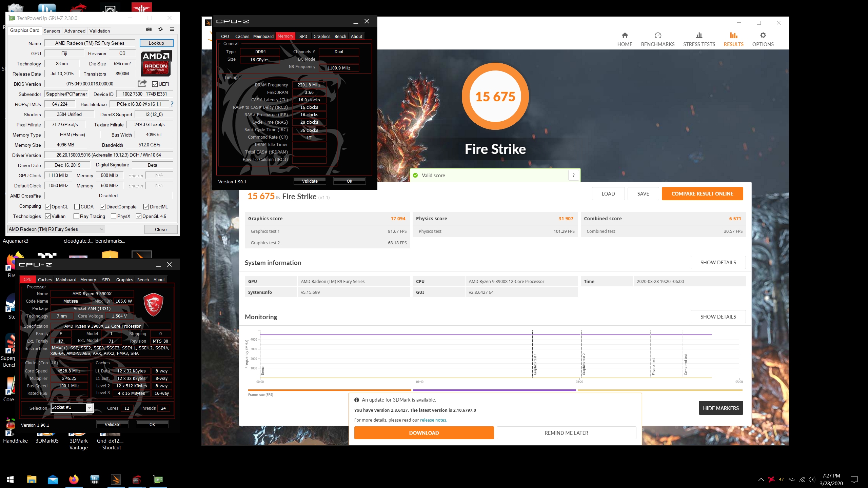The height and width of the screenshot is (488, 868).
Task: Open Bench tab in lower CPU-Z window
Action: 143,280
